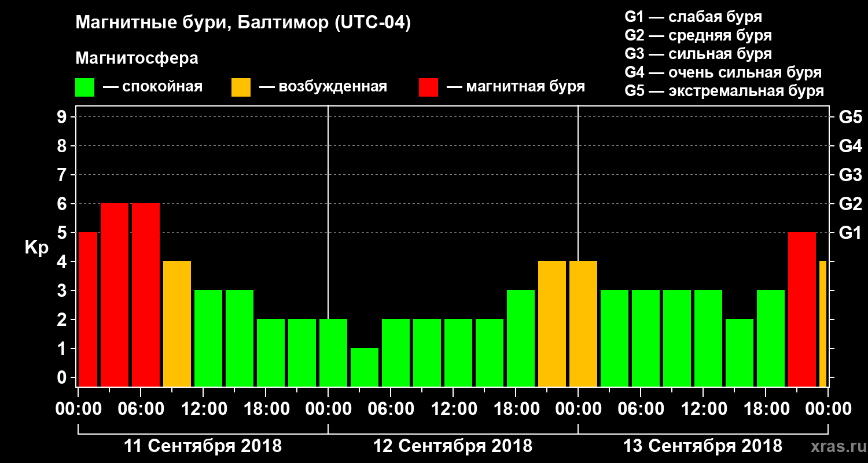Screen dimensions: 868x463
Task: Click the orange "возбужденная" legend swatch
Action: pyautogui.click(x=241, y=87)
